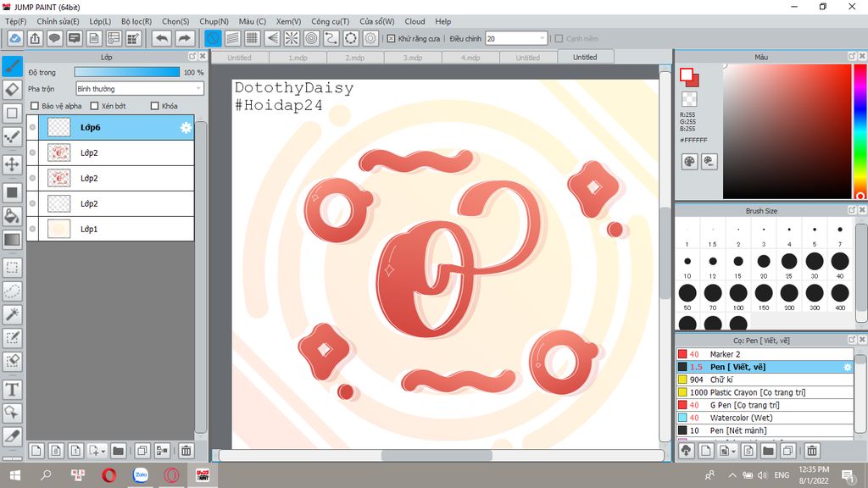Select the Lớp1 layer row
This screenshot has height=488, width=868.
coord(110,229)
